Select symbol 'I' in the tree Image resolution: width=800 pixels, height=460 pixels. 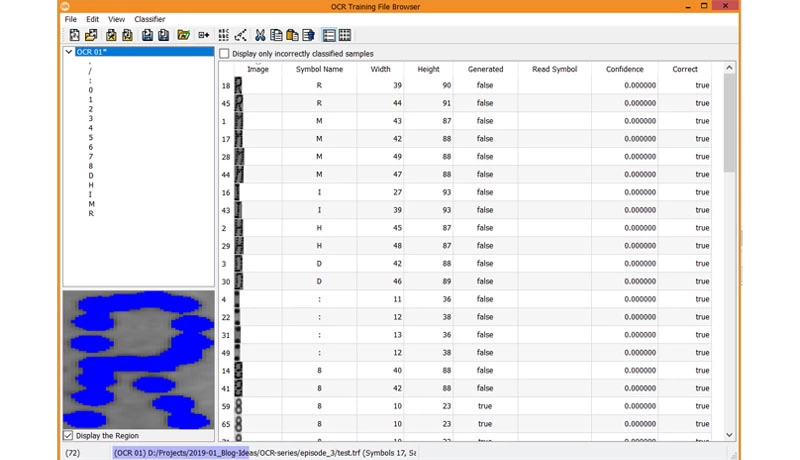90,194
